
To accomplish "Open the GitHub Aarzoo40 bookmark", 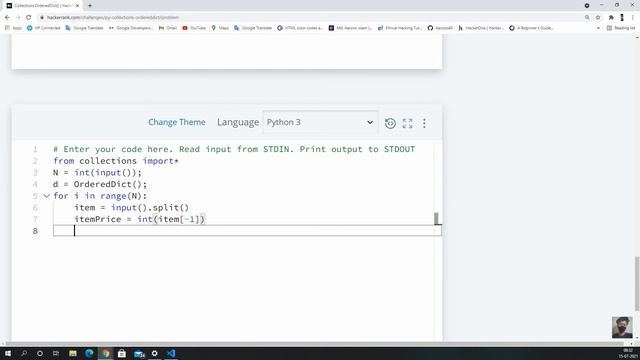I will [x=440, y=28].
